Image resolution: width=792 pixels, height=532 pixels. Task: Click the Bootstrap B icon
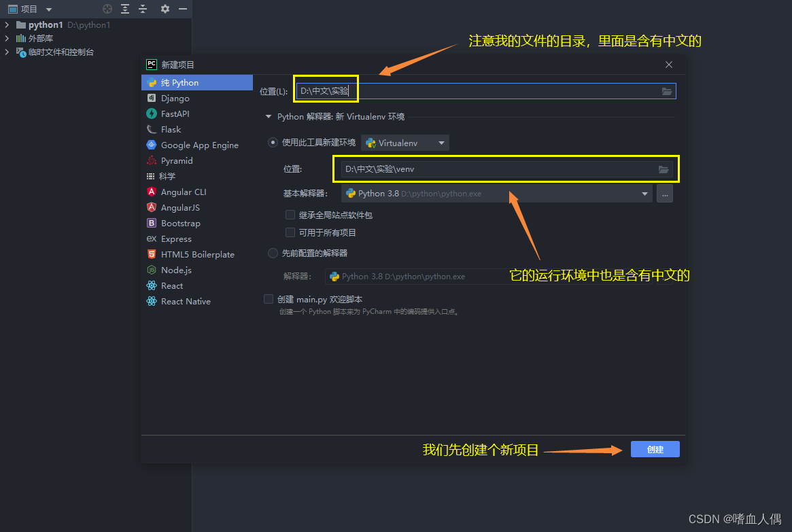(152, 223)
